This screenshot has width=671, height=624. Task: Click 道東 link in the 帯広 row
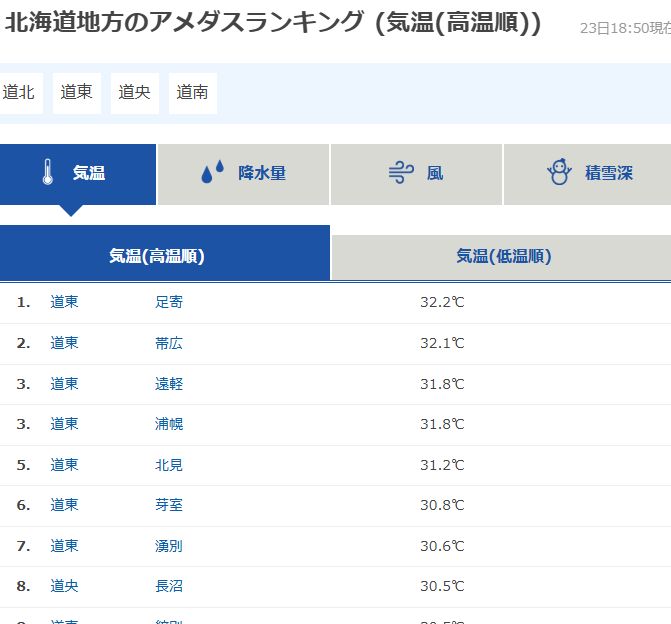[64, 343]
